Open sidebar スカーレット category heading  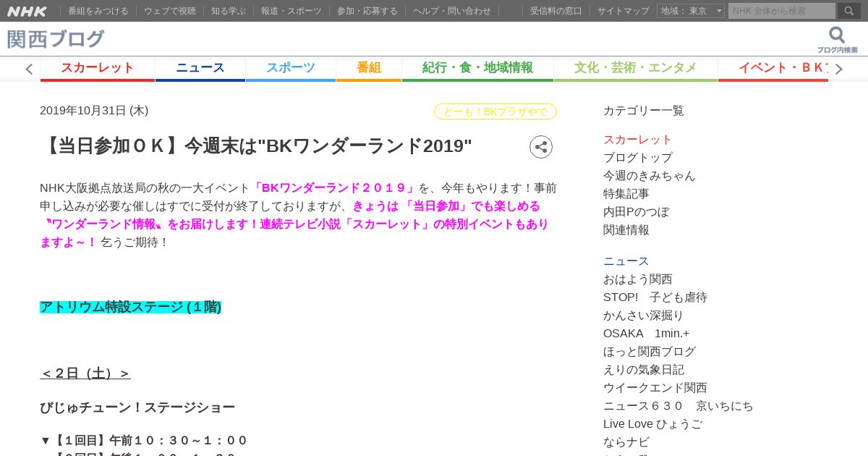coord(638,140)
